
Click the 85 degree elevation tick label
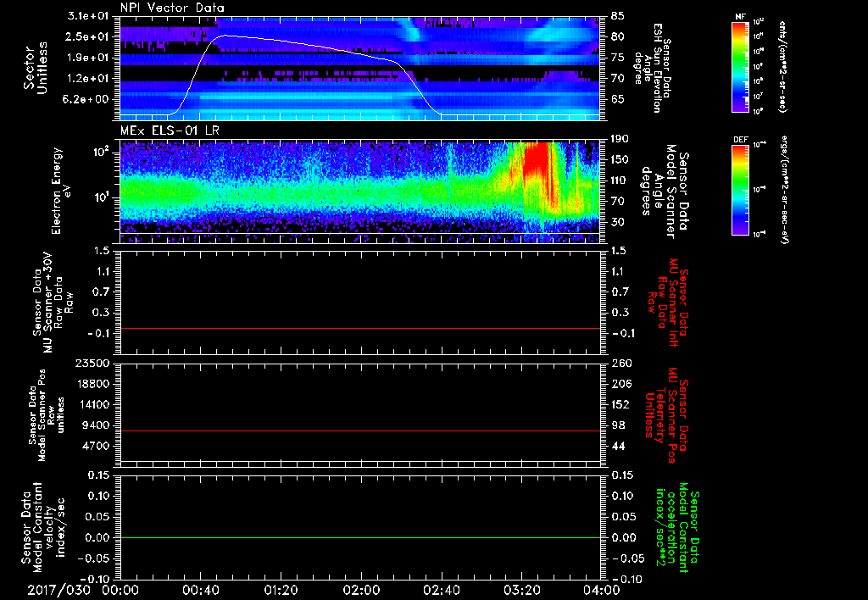(618, 16)
